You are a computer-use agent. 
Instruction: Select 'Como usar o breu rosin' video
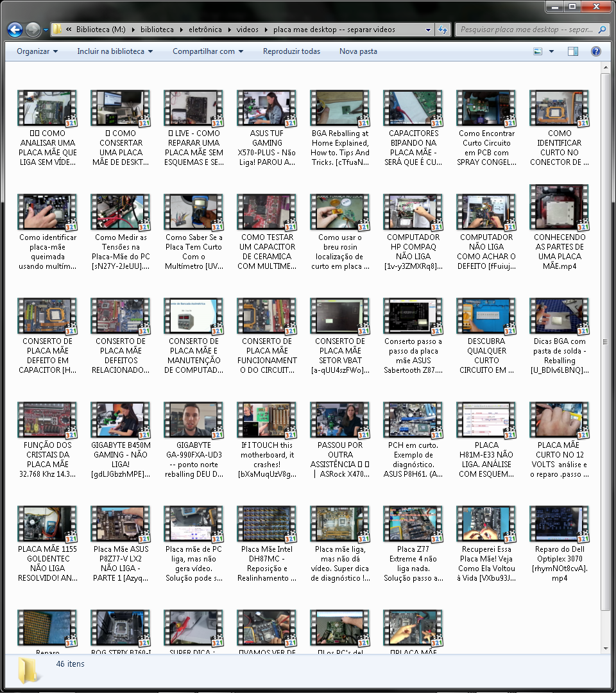(340, 232)
